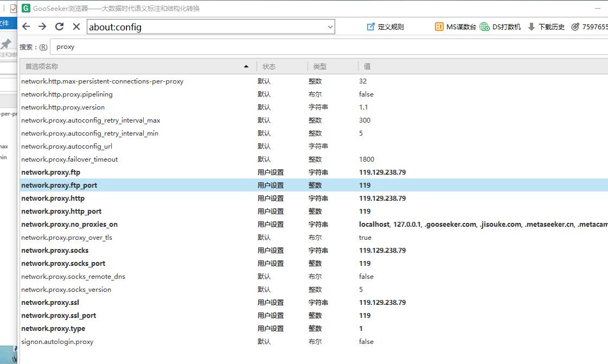Select highlighted network.proxy.ftp_port row
Screen dimensions: 608x364
coord(314,186)
